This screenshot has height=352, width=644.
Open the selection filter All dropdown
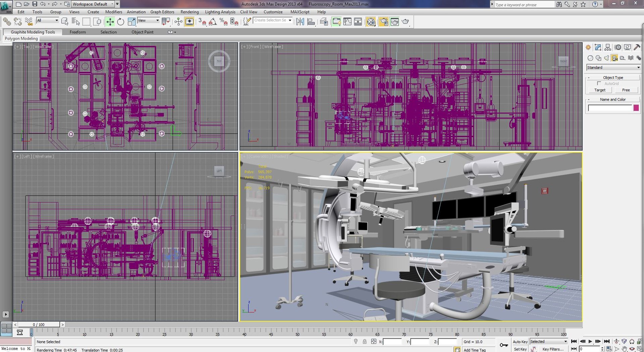(x=47, y=20)
